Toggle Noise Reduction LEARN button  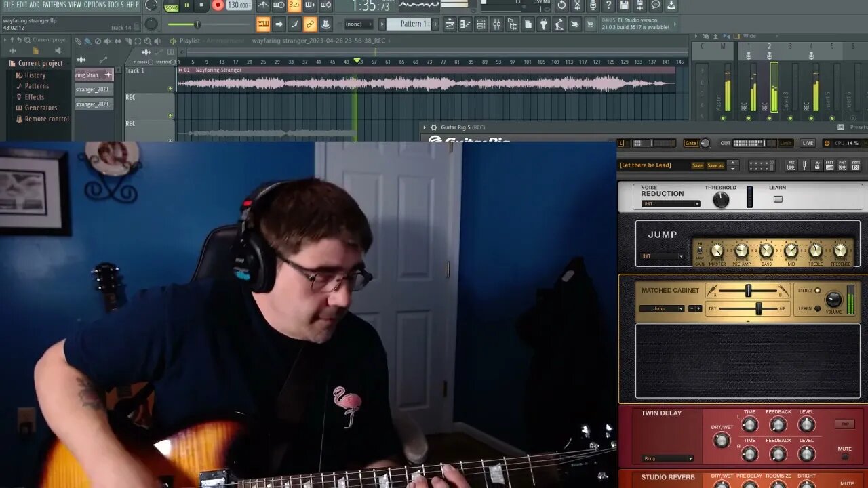pos(778,199)
